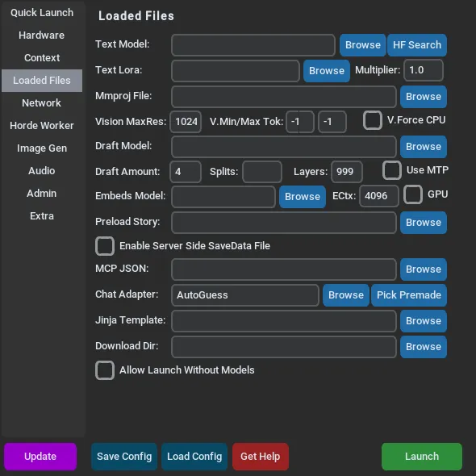Screen dimensions: 476x476
Task: Browse for the Download Dir
Action: click(x=424, y=347)
